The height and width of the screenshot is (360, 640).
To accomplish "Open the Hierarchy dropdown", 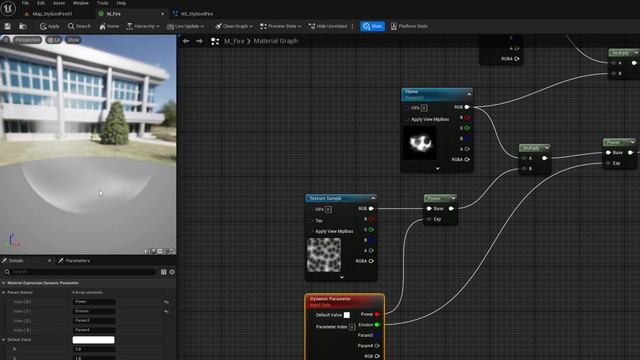I will pos(142,26).
